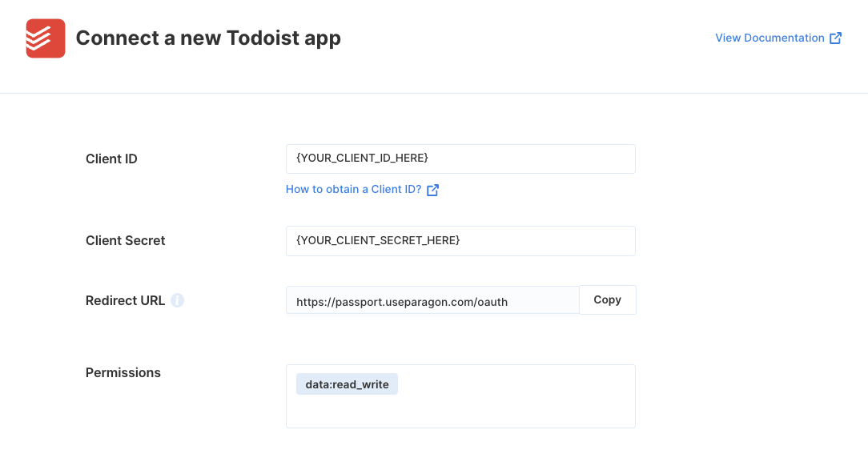Focus the Client Secret input field
868x462 pixels.
point(460,241)
